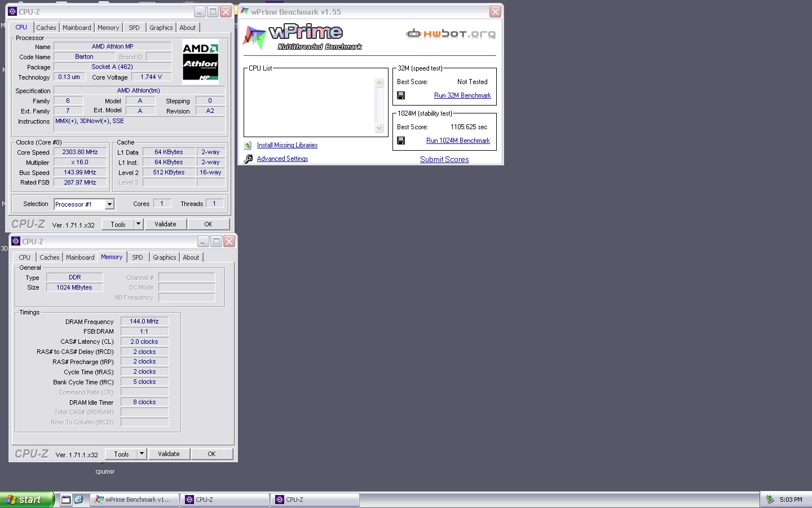
Task: Click Validate in bottom CPU-Z window
Action: [169, 454]
